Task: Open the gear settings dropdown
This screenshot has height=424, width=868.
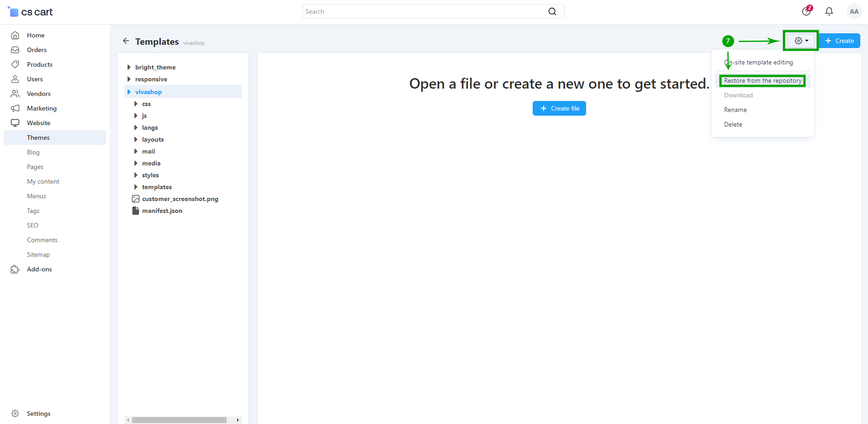Action: 801,41
